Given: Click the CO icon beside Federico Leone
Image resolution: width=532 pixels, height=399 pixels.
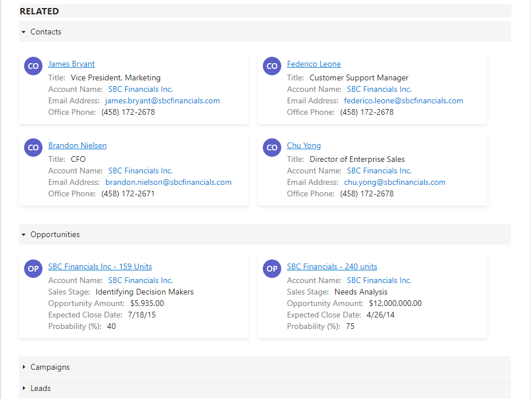Looking at the screenshot, I should [272, 66].
